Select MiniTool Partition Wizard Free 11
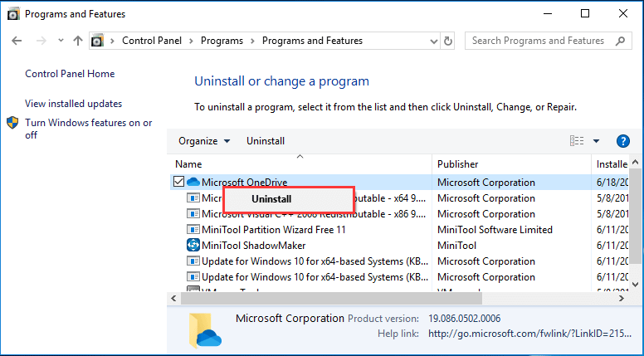Image resolution: width=644 pixels, height=356 pixels. coord(274,230)
